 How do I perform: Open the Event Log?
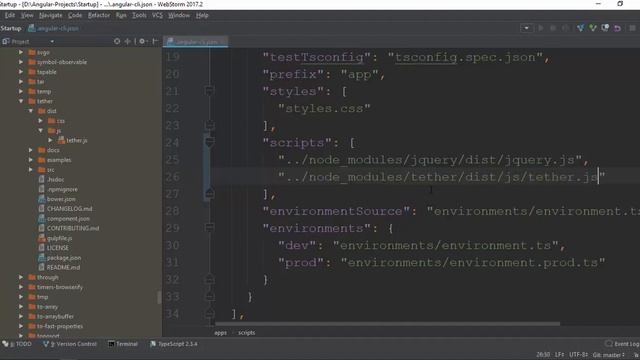click(x=622, y=344)
